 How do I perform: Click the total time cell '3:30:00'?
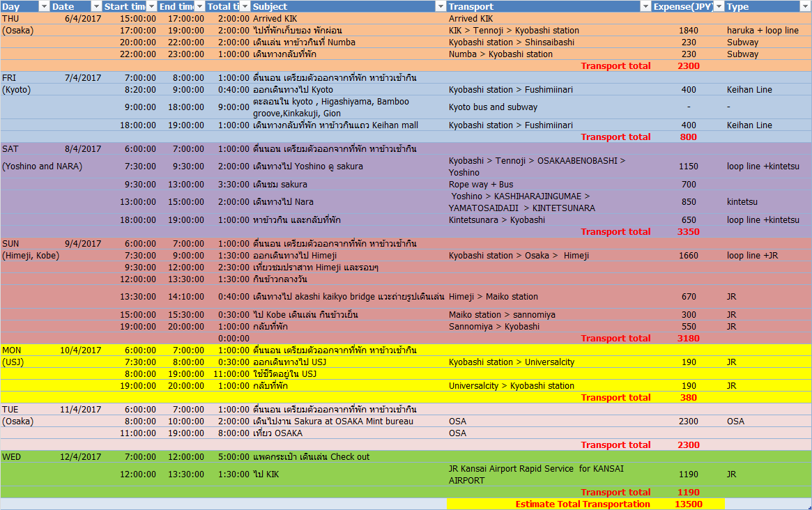(x=233, y=185)
